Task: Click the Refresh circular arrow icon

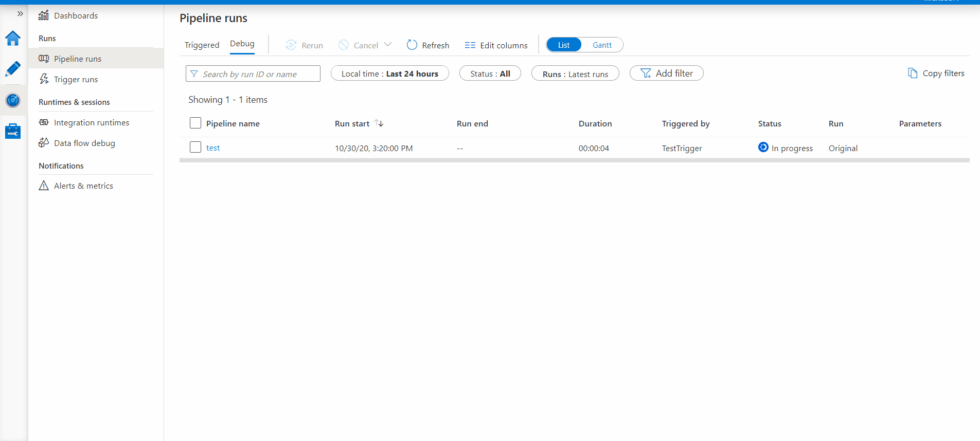Action: pos(412,45)
